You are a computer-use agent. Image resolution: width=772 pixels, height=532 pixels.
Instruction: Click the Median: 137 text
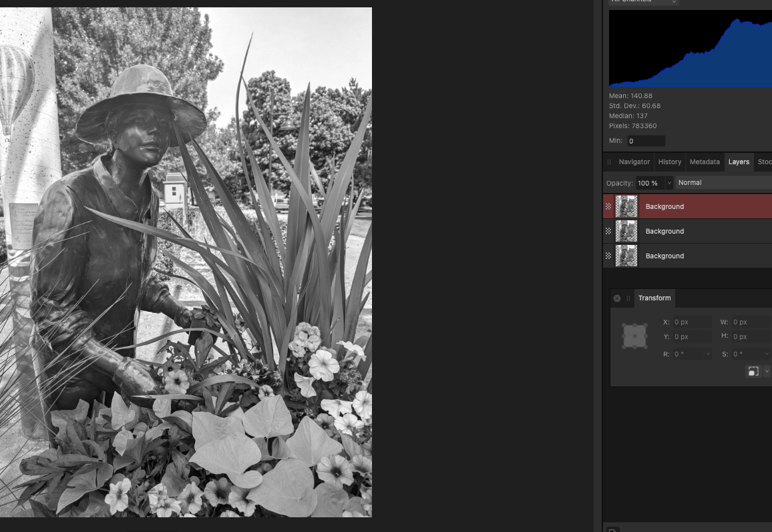click(x=628, y=116)
